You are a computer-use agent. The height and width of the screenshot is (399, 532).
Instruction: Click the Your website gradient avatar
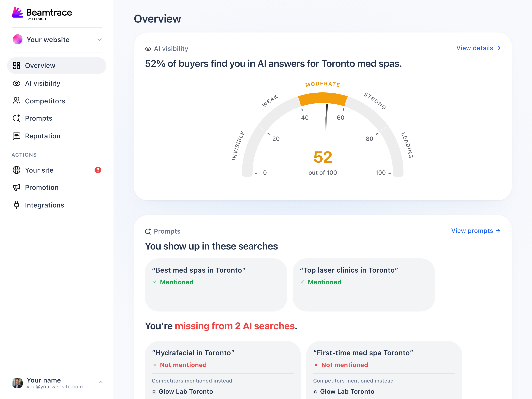[18, 39]
